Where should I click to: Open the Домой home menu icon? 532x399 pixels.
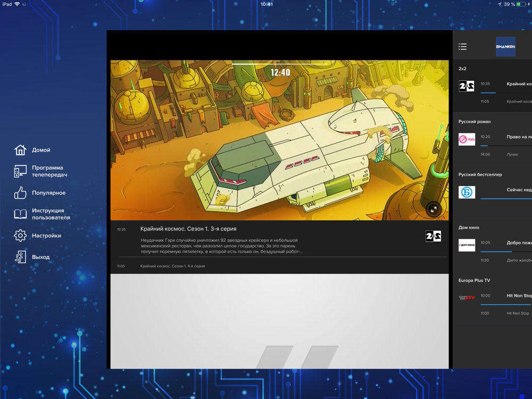pyautogui.click(x=20, y=149)
